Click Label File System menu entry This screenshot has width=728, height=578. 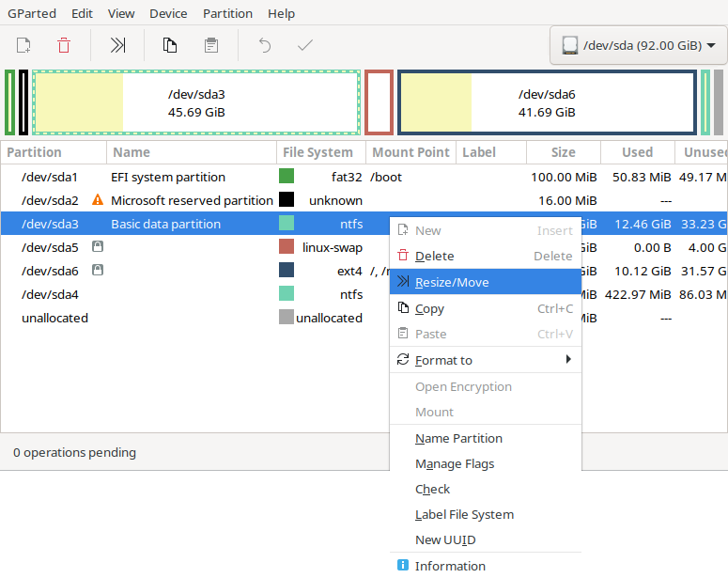[464, 514]
